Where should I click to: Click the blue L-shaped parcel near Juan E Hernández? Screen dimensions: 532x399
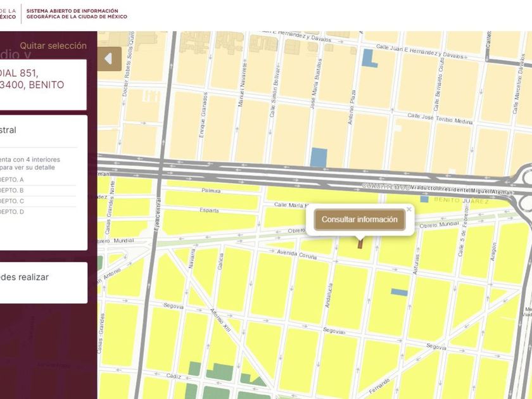(369, 58)
